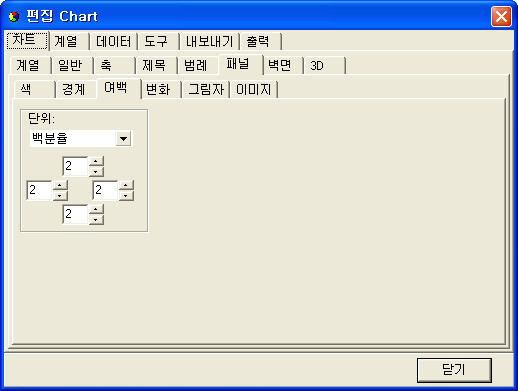518x391 pixels.
Task: Open the top-row 계열 tab next to 차트
Action: (x=69, y=42)
